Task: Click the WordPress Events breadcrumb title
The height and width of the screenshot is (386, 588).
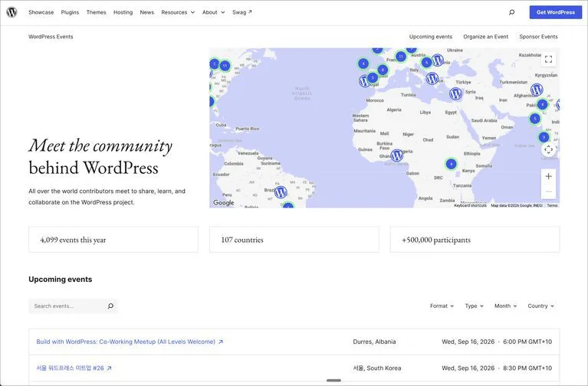Action: tap(51, 37)
